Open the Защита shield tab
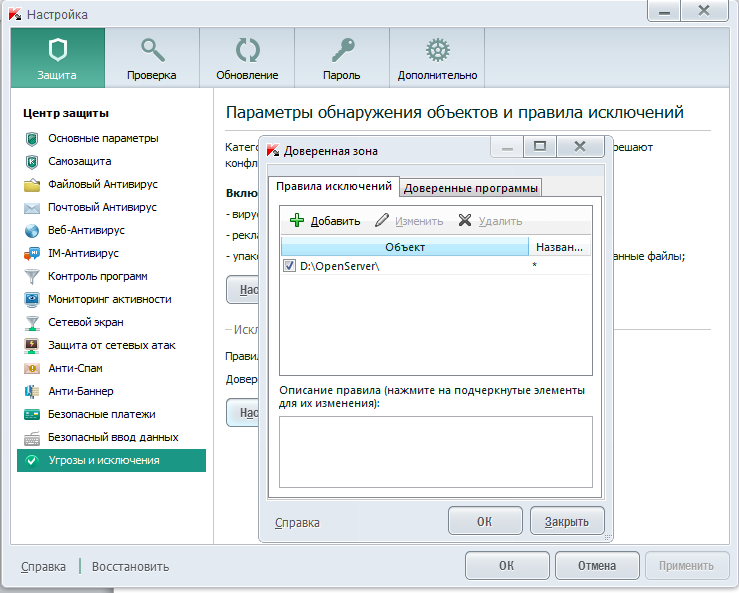739x593 pixels. point(57,58)
